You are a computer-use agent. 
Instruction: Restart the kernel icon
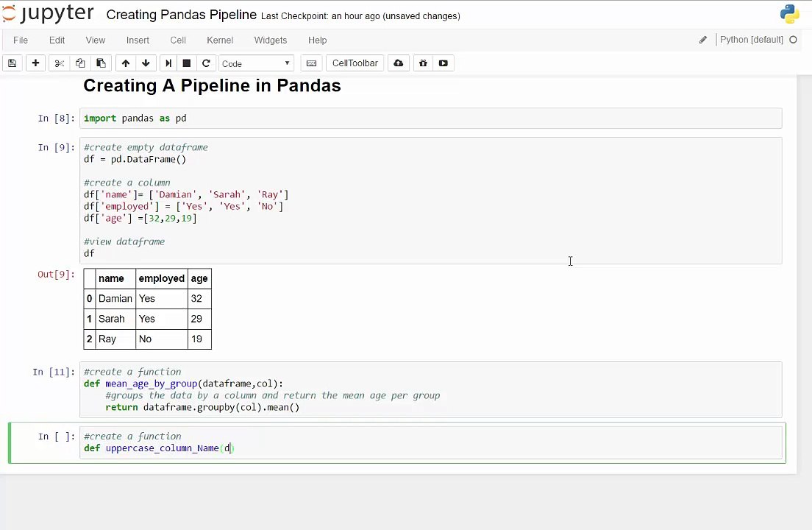pos(206,63)
